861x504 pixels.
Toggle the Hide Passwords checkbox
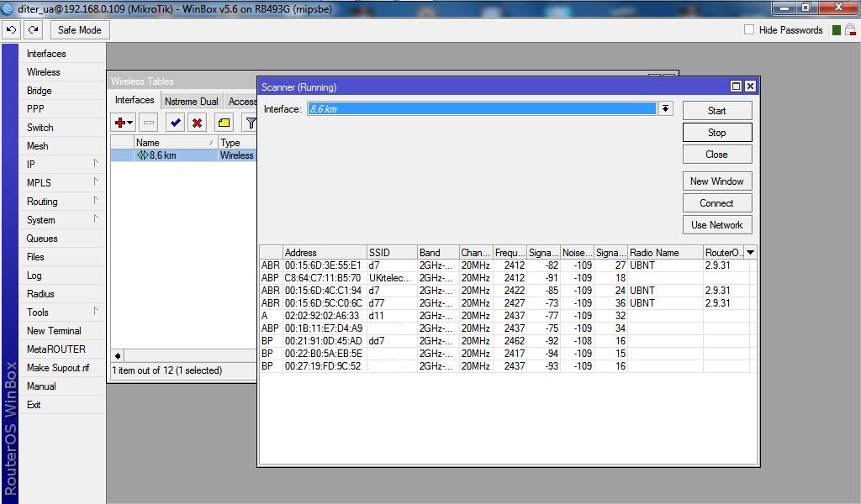749,30
